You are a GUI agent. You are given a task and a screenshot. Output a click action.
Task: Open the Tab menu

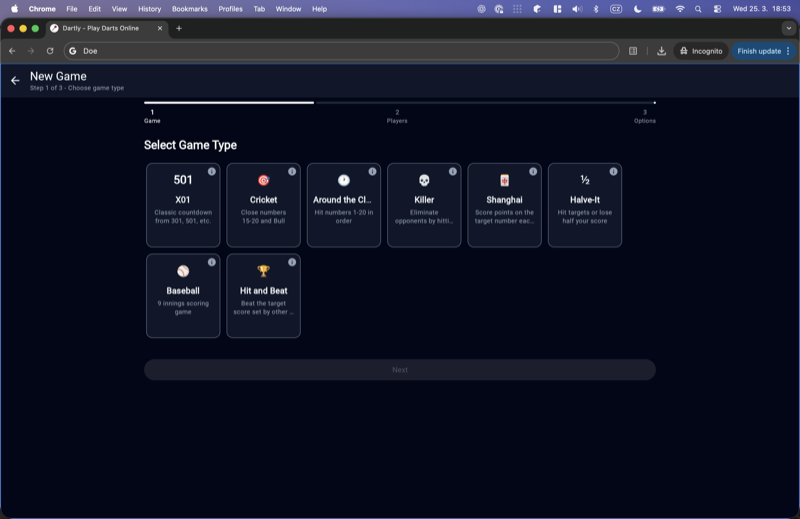click(259, 9)
